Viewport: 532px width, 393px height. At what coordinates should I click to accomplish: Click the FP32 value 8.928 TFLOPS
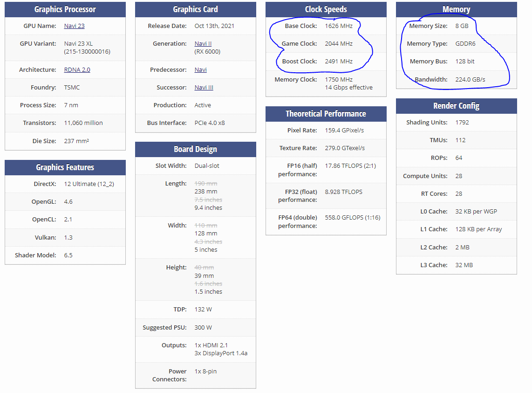pos(344,192)
